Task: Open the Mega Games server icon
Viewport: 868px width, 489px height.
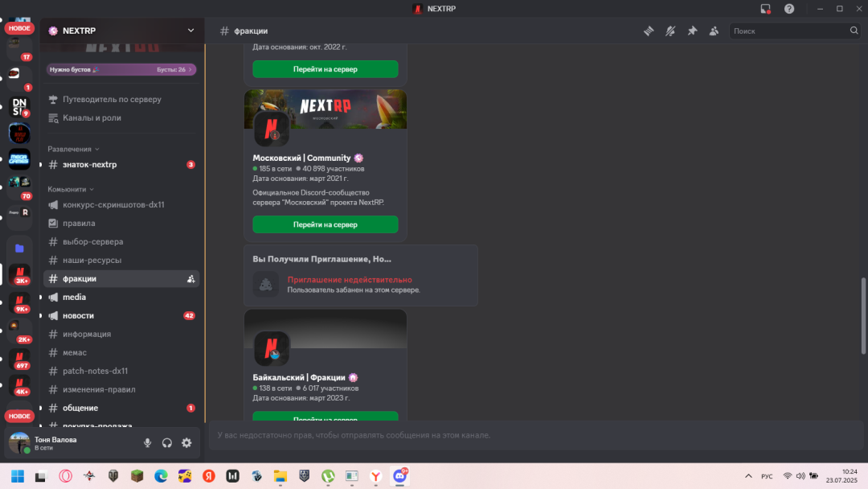Action: 19,159
